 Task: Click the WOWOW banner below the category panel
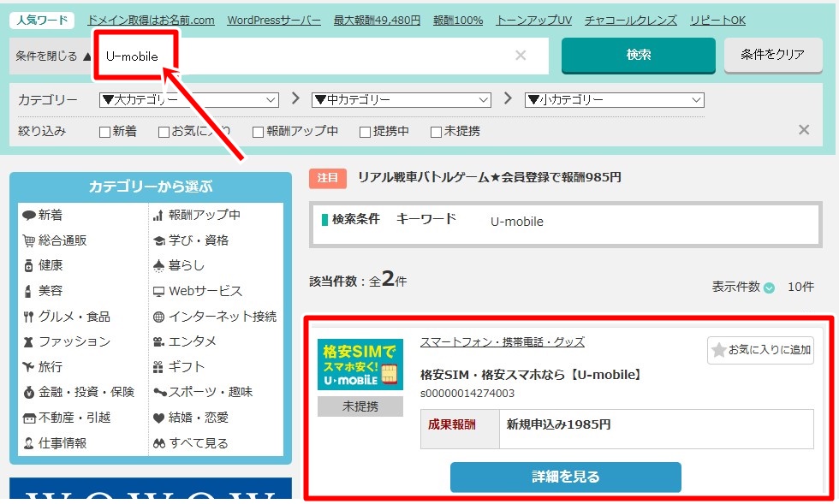(151, 489)
